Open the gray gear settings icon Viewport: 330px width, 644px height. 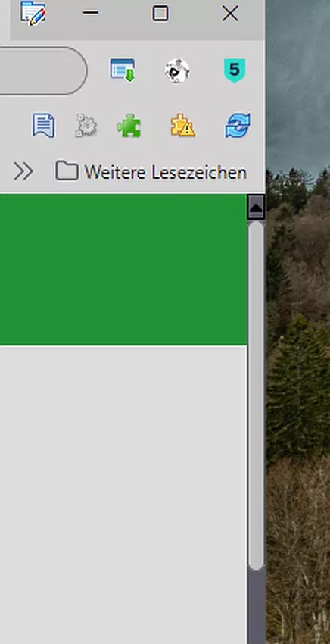[86, 125]
